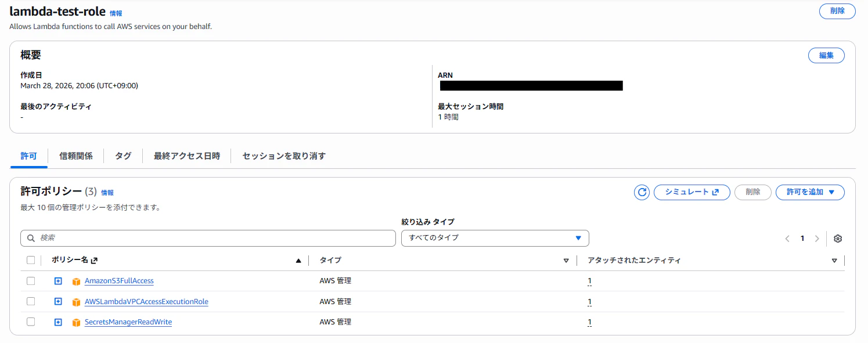Switch to the 最終アクセス日時 tab
Viewport: 868px width, 343px height.
pos(187,156)
